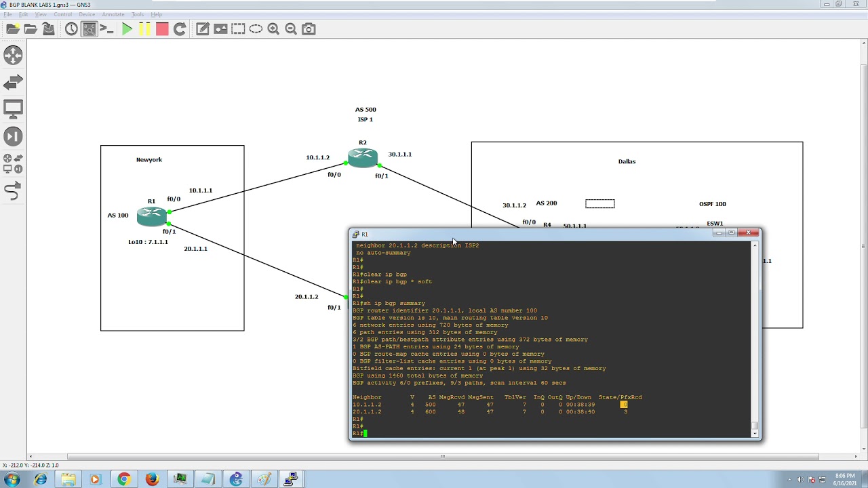The width and height of the screenshot is (868, 488).
Task: Click the 10.1.1.1 address label
Action: click(201, 190)
